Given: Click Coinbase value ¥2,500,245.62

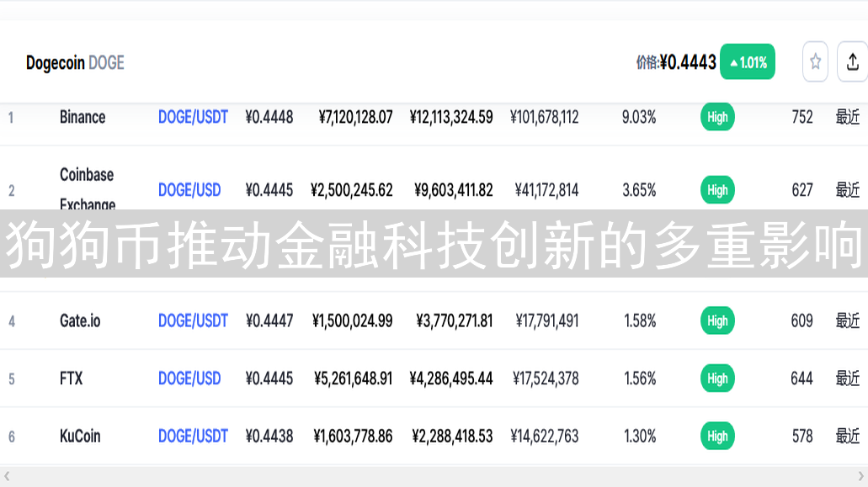Looking at the screenshot, I should click(x=352, y=190).
